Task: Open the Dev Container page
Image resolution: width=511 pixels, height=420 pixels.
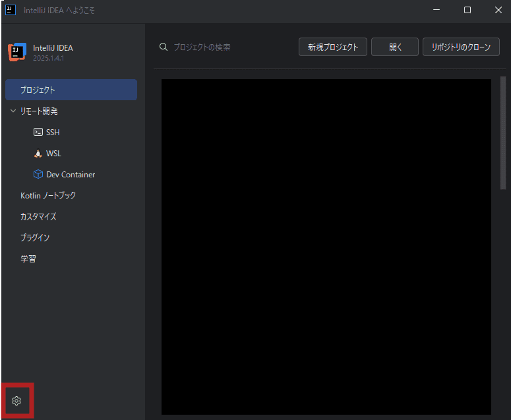Action: (71, 175)
